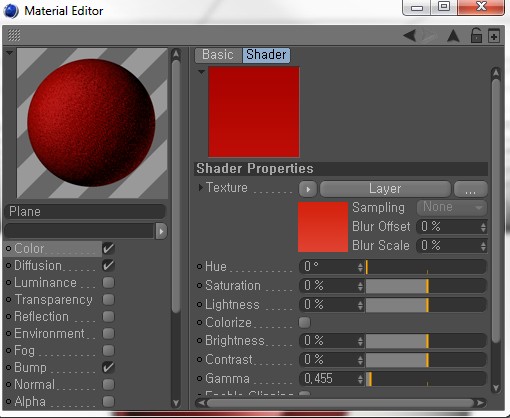
Task: Click the Brightness animation circle icon
Action: click(199, 340)
